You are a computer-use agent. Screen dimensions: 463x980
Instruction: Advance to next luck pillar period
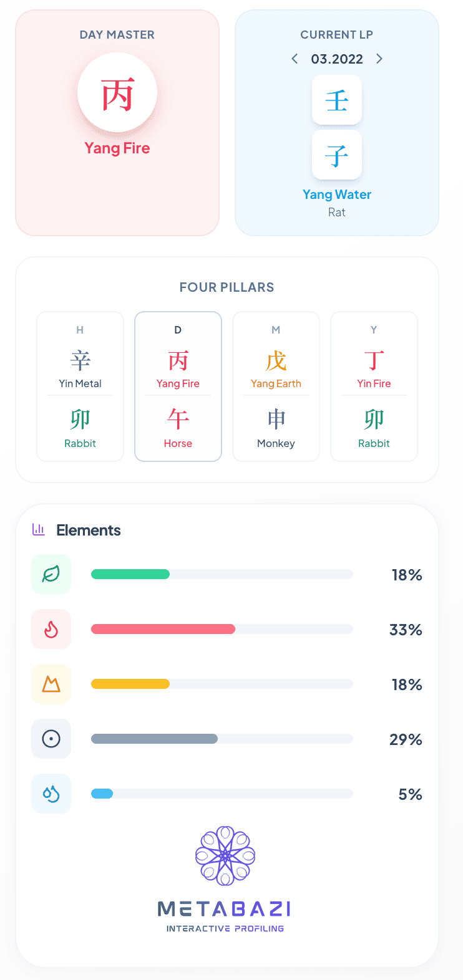[379, 59]
